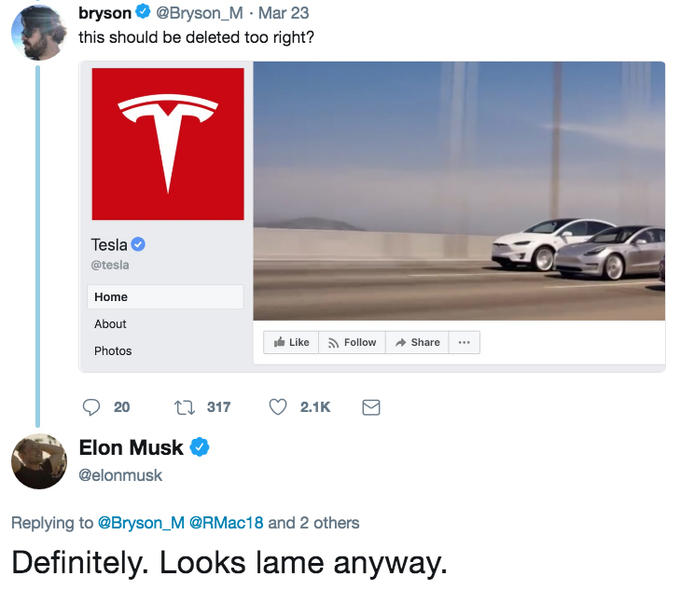This screenshot has height=590, width=680.
Task: Open the About section
Action: tap(110, 324)
